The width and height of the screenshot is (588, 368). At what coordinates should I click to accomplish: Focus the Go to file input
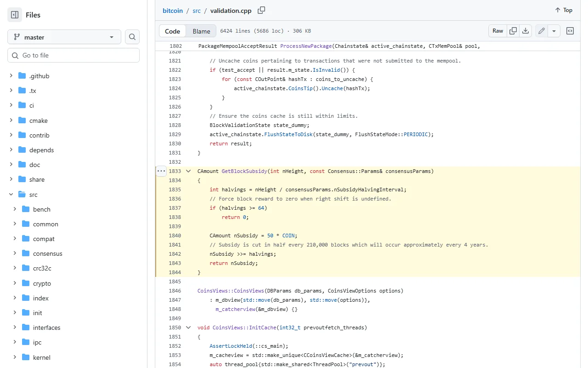[73, 55]
